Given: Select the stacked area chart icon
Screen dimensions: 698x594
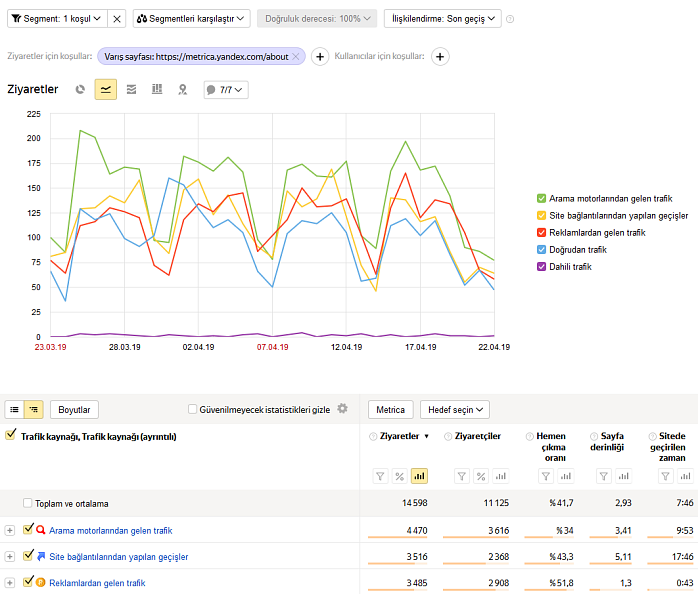Looking at the screenshot, I should [131, 90].
